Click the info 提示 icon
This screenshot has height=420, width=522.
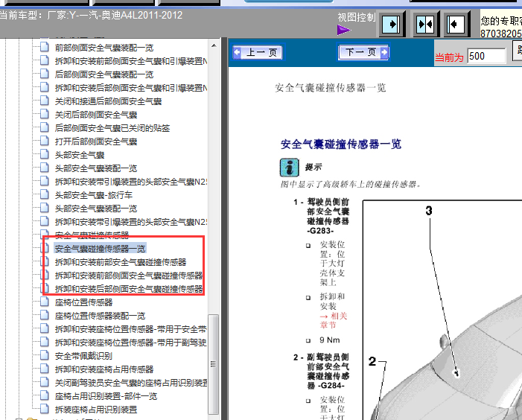click(x=289, y=168)
